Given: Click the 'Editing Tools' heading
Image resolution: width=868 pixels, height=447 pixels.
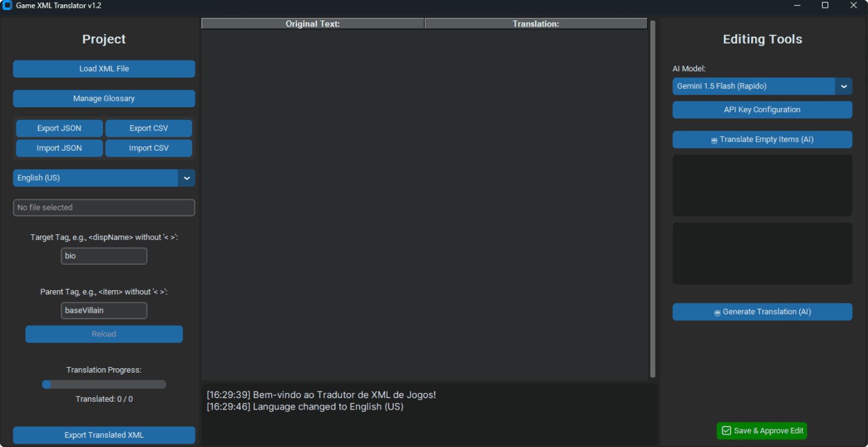Looking at the screenshot, I should pos(762,39).
